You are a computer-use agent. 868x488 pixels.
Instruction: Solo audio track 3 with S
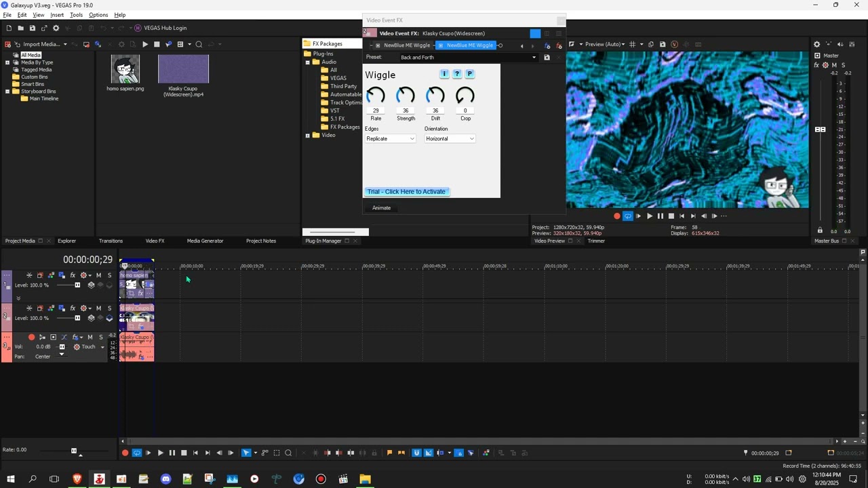(x=101, y=338)
